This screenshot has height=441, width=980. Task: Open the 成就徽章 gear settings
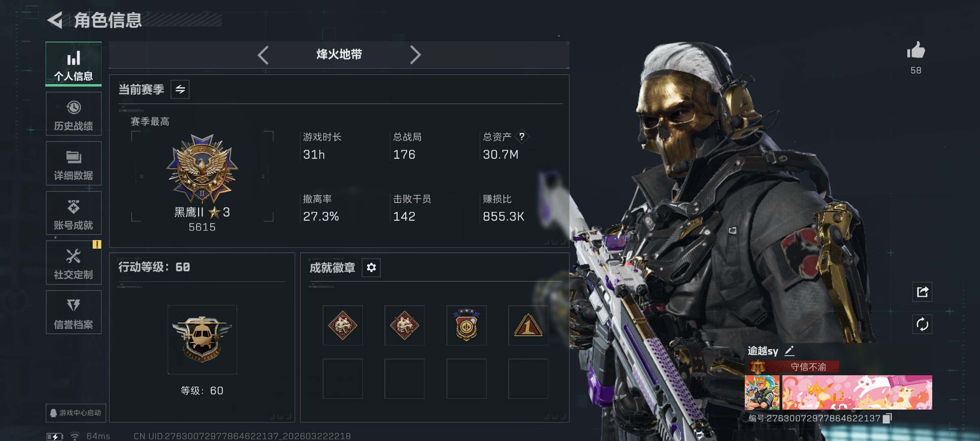pyautogui.click(x=371, y=267)
